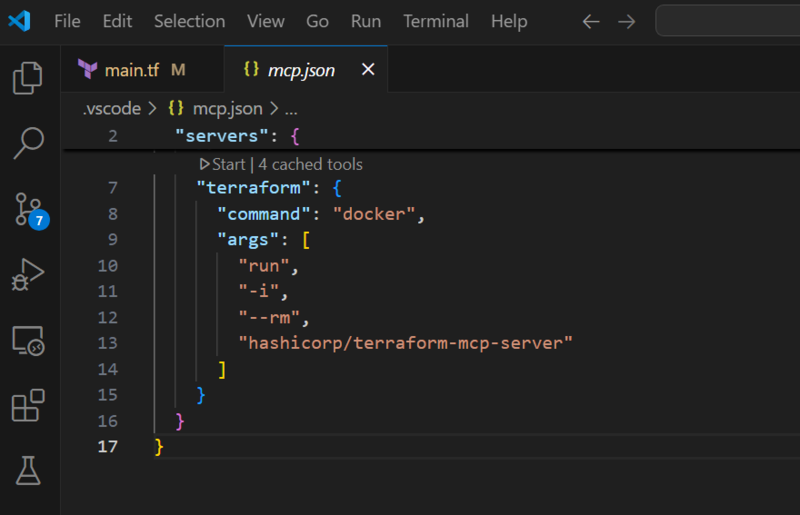Switch to the main.tf tab
The width and height of the screenshot is (800, 515).
(142, 69)
